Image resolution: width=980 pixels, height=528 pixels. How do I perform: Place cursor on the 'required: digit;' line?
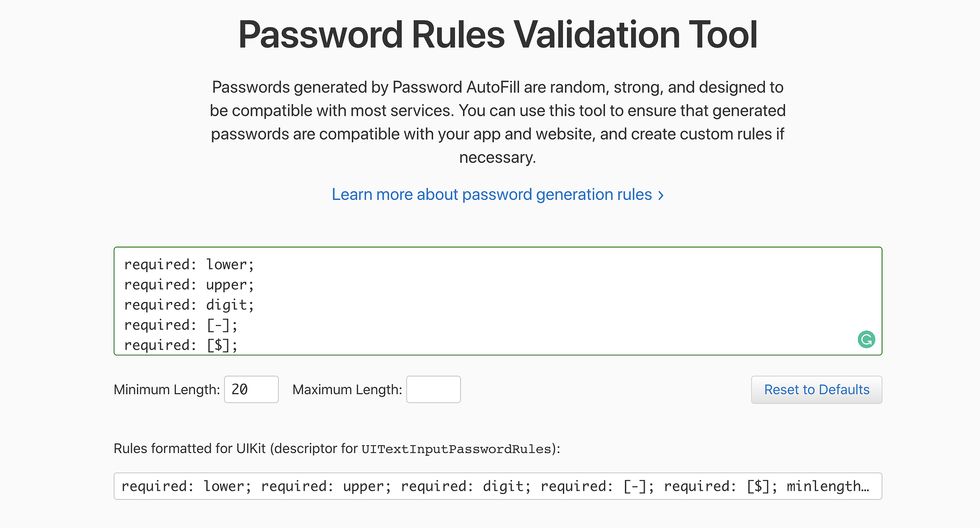(189, 305)
